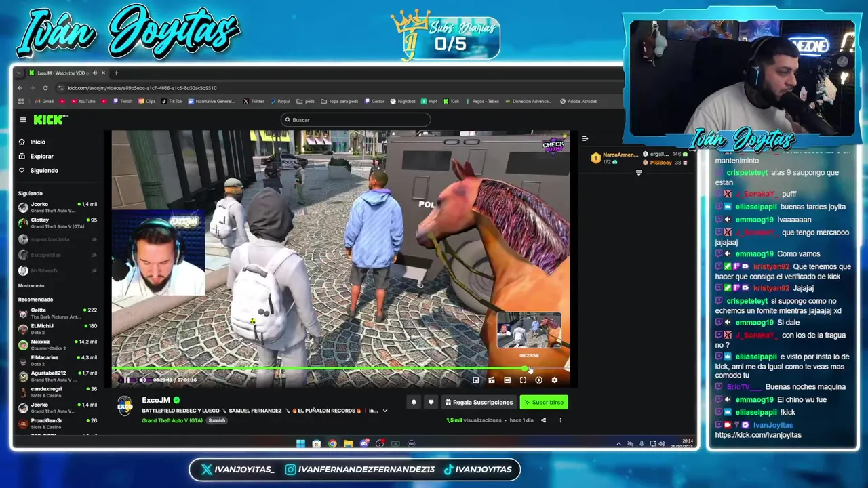Viewport: 868px width, 488px height.
Task: Reload the page
Action: (45, 88)
